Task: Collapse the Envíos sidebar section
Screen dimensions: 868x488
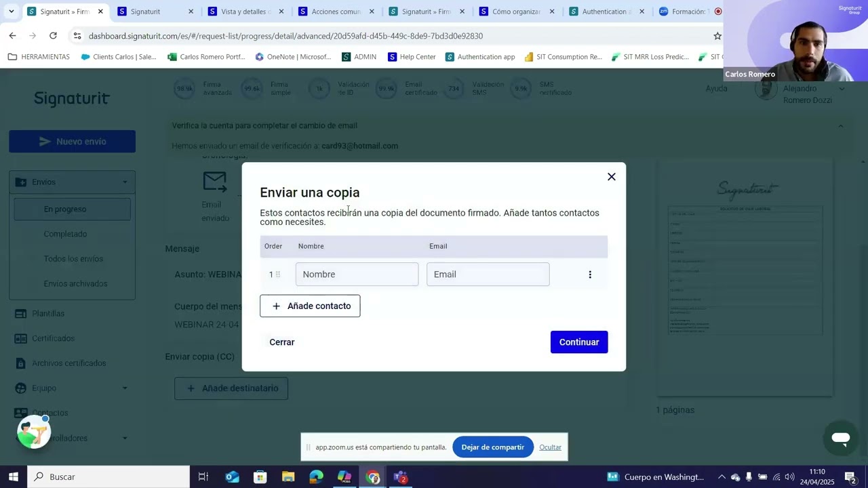Action: click(125, 182)
